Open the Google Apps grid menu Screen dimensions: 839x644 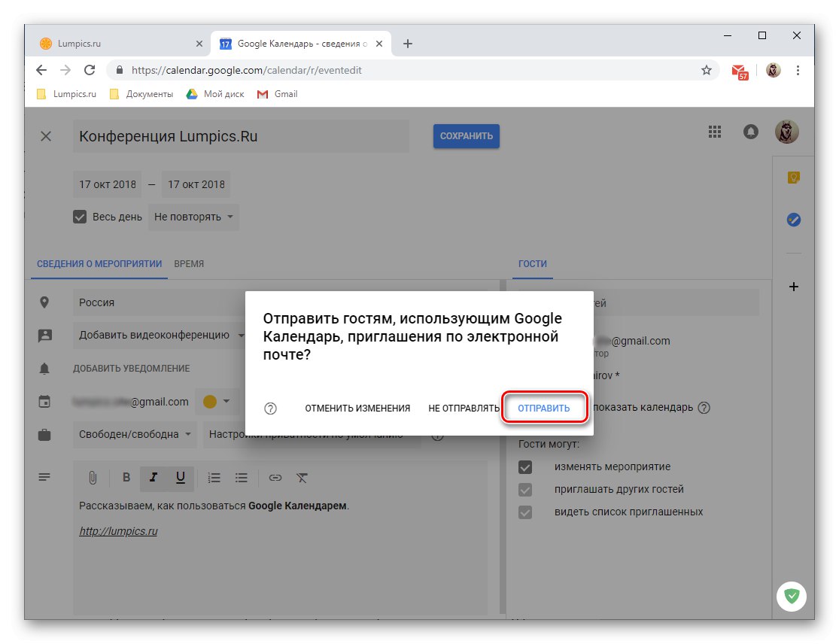(714, 131)
